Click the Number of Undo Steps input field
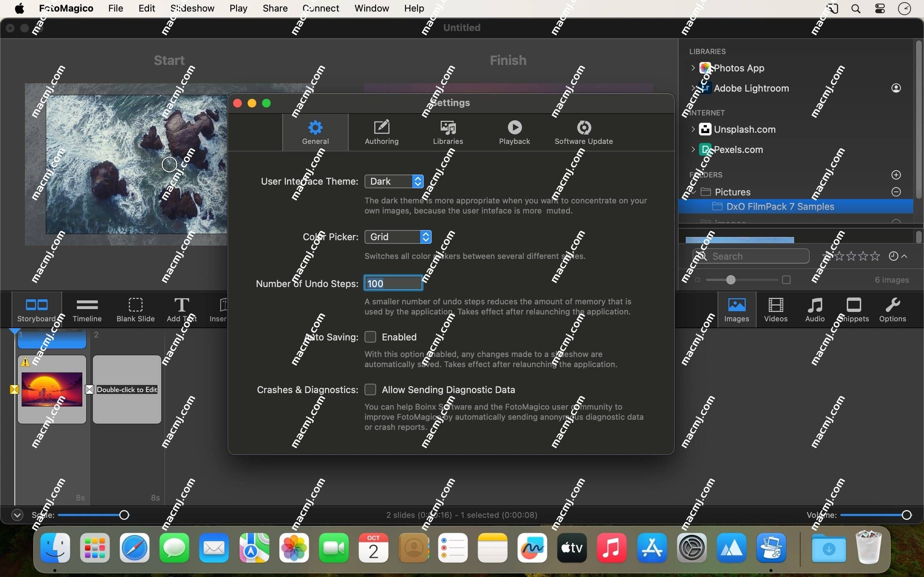The image size is (924, 577). pyautogui.click(x=393, y=283)
